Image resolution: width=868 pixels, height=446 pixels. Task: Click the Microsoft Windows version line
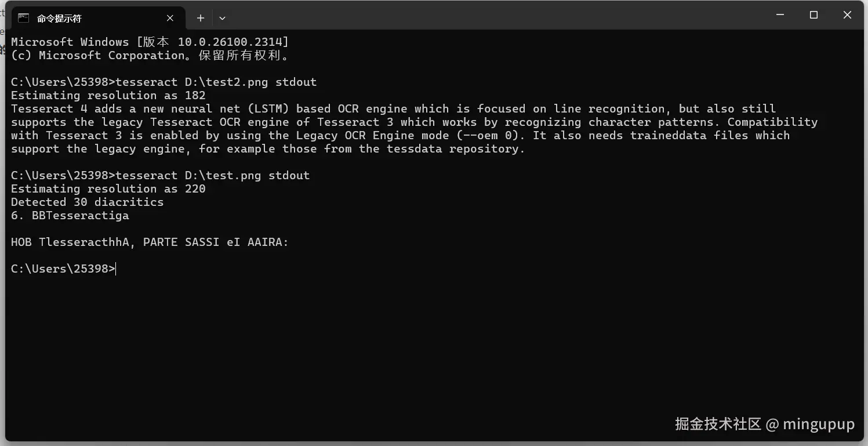tap(150, 42)
